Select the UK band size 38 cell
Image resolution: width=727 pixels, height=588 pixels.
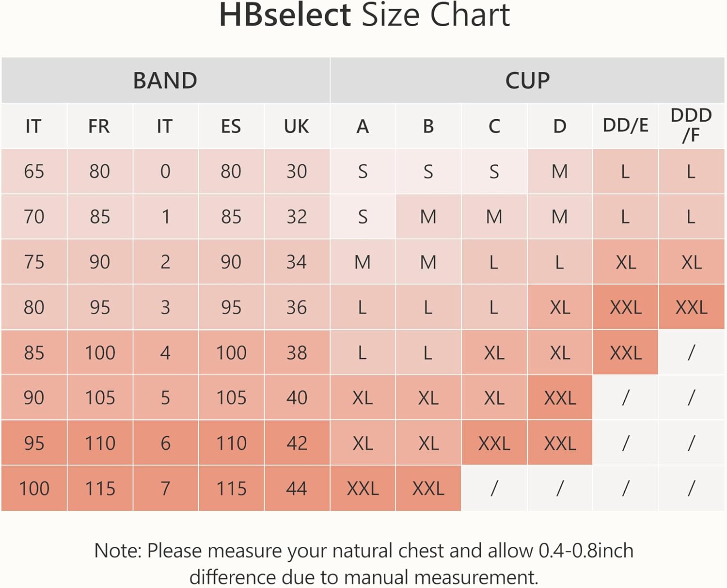(297, 353)
